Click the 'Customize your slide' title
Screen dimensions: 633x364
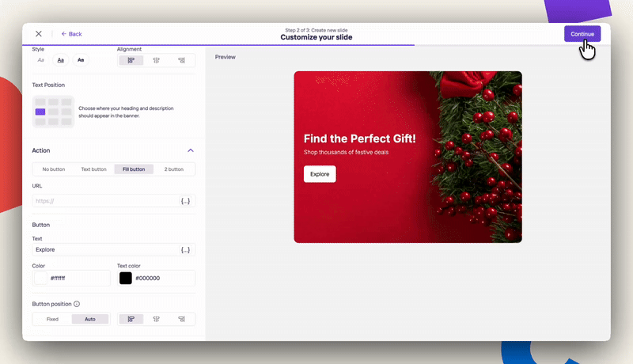pos(316,37)
